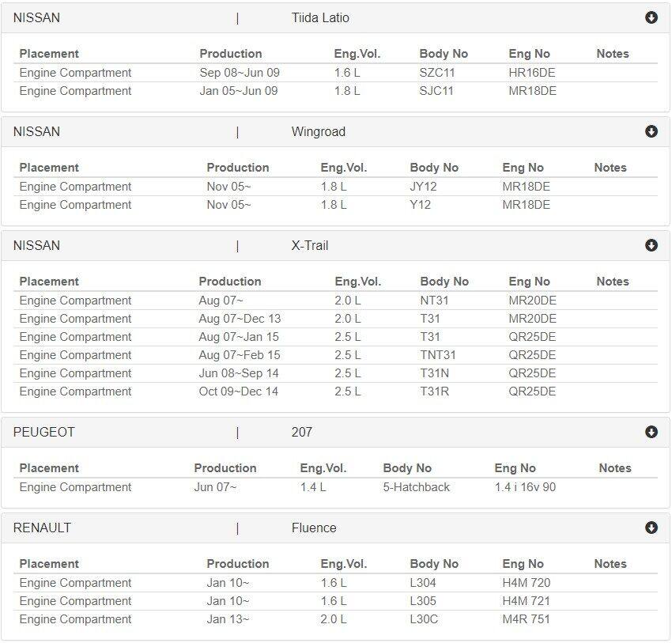Select the PEUGEOT brand label

point(43,432)
